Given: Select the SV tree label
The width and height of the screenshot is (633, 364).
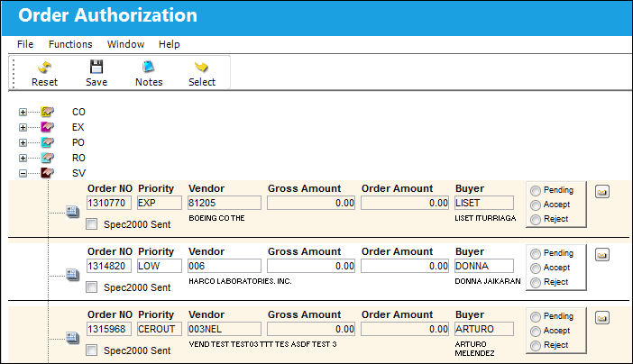Looking at the screenshot, I should [78, 173].
